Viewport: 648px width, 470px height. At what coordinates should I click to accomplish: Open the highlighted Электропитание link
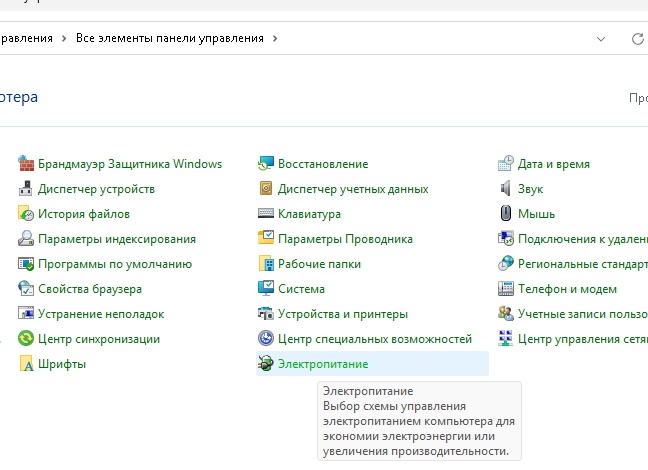tap(323, 364)
